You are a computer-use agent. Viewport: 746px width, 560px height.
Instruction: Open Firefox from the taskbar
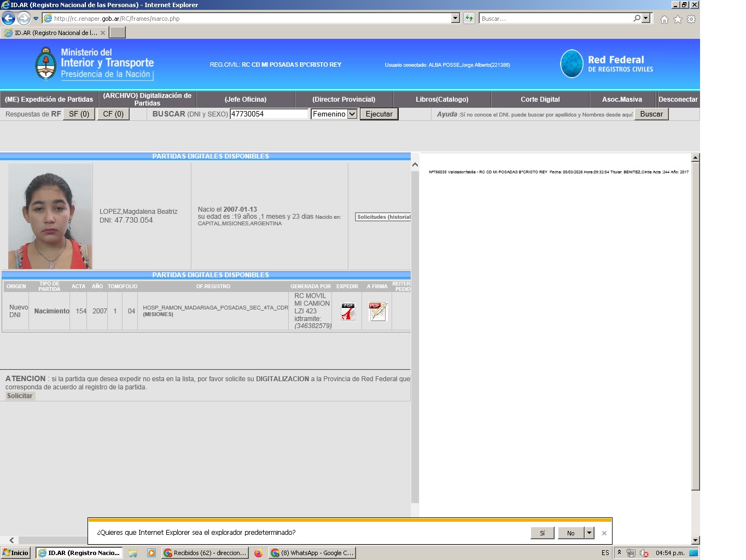point(258,553)
